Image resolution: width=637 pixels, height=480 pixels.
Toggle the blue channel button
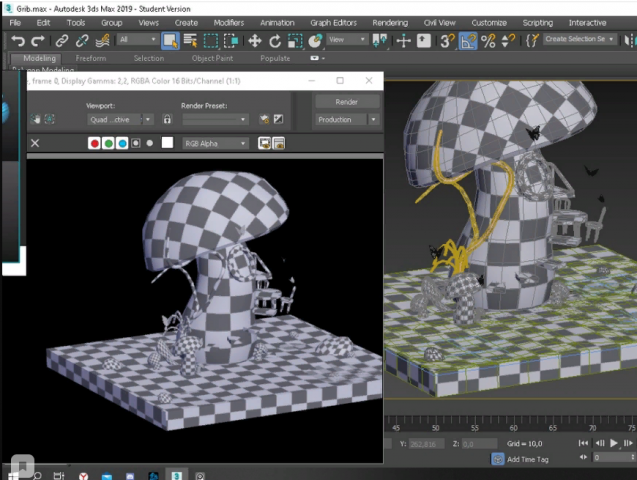122,143
